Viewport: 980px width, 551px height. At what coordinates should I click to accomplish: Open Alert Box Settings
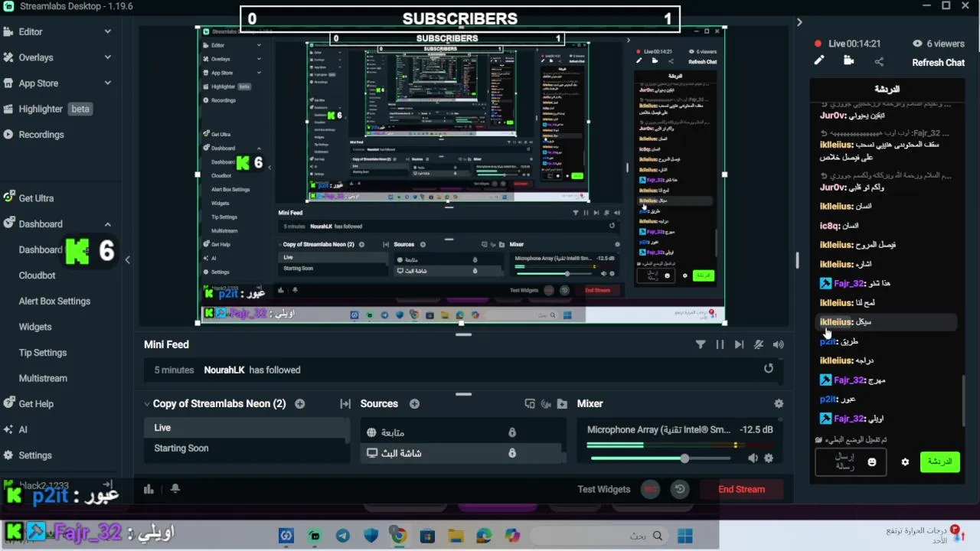tap(54, 302)
